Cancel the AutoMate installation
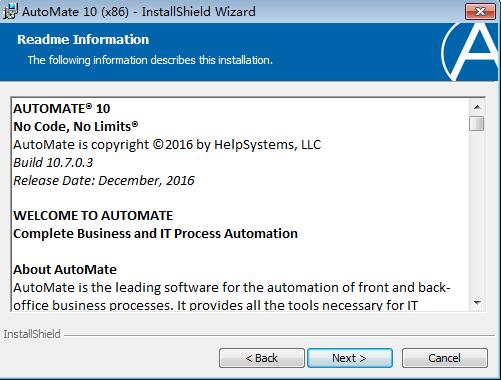Screen dimensions: 501x380 coord(445,358)
